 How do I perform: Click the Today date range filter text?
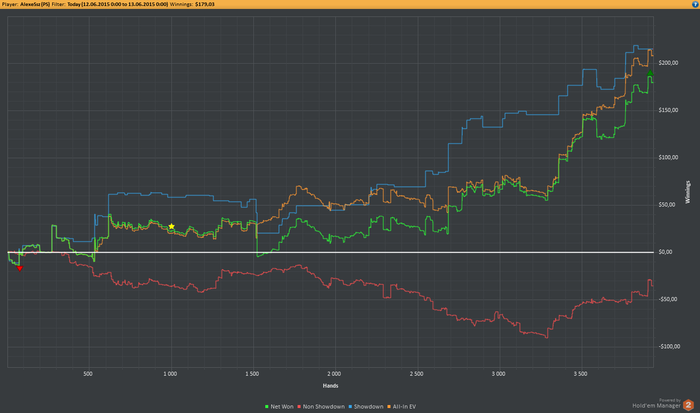pyautogui.click(x=117, y=4)
